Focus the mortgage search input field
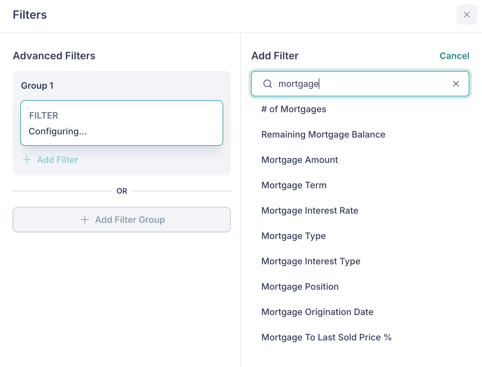 (360, 84)
